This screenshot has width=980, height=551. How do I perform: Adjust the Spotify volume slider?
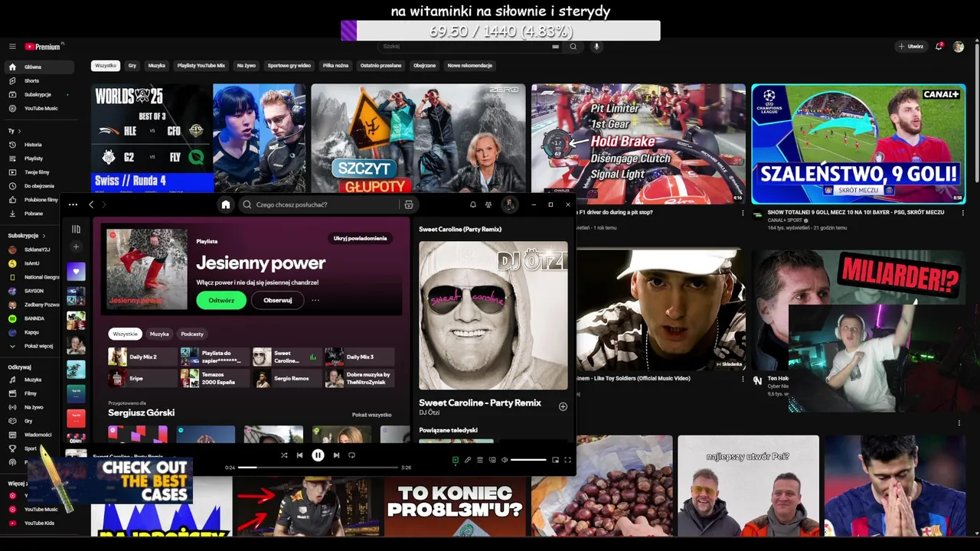[x=528, y=460]
